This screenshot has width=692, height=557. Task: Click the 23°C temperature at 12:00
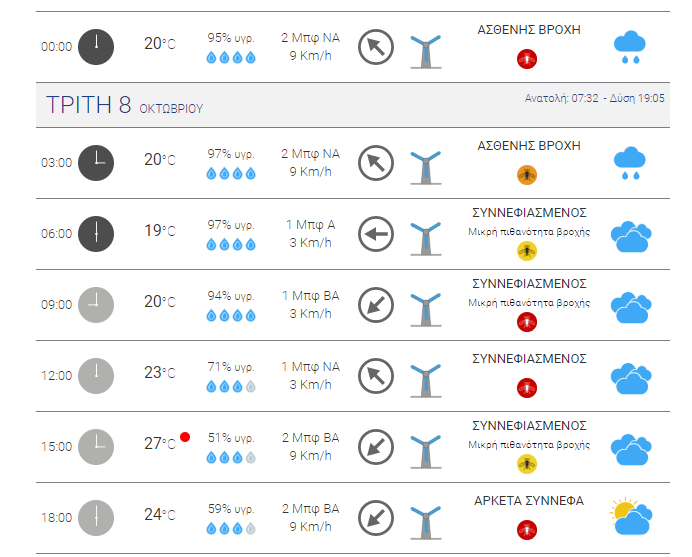pyautogui.click(x=159, y=373)
